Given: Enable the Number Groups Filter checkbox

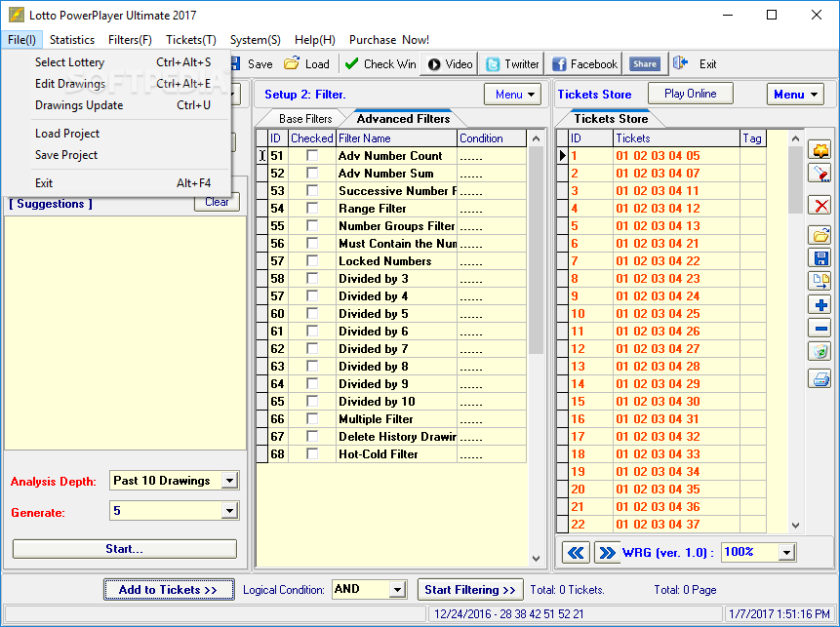Looking at the screenshot, I should click(x=312, y=225).
